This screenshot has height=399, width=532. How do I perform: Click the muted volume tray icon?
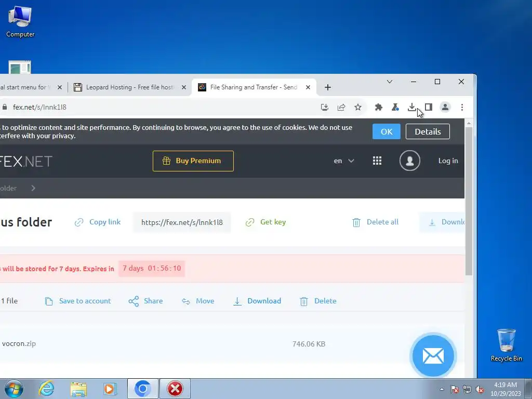pos(480,389)
